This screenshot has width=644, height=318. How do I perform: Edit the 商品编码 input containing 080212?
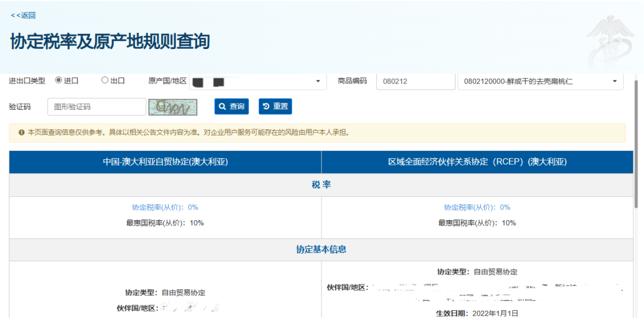pos(416,81)
